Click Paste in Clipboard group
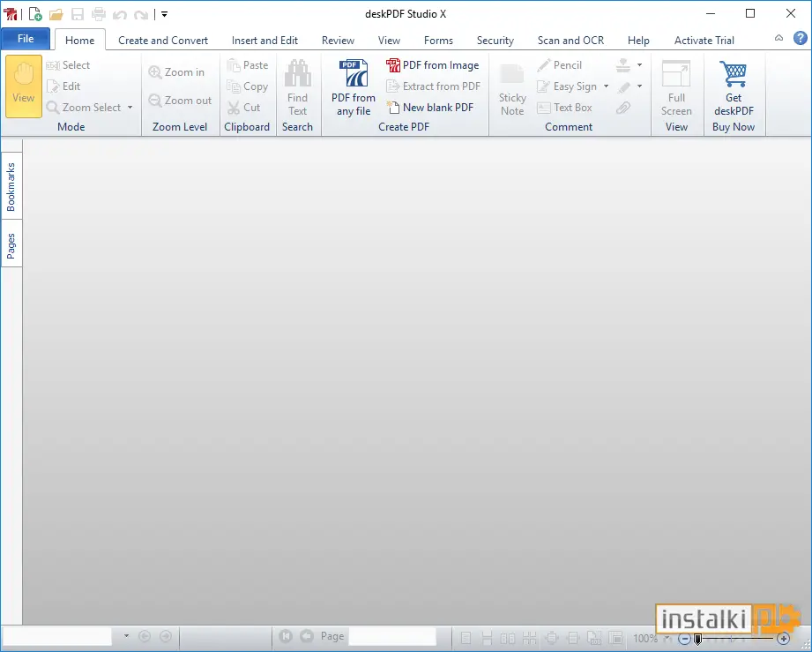 pyautogui.click(x=247, y=65)
